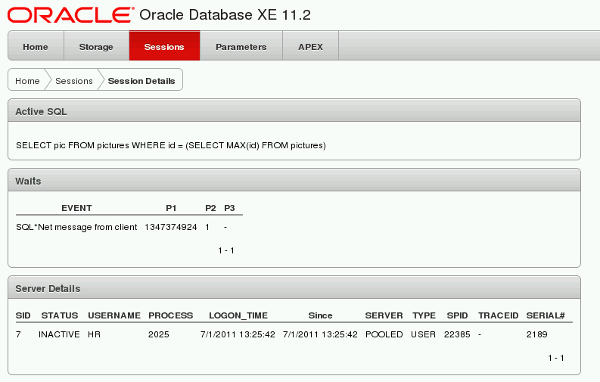Click the LOGON_TIME column header

pyautogui.click(x=238, y=315)
